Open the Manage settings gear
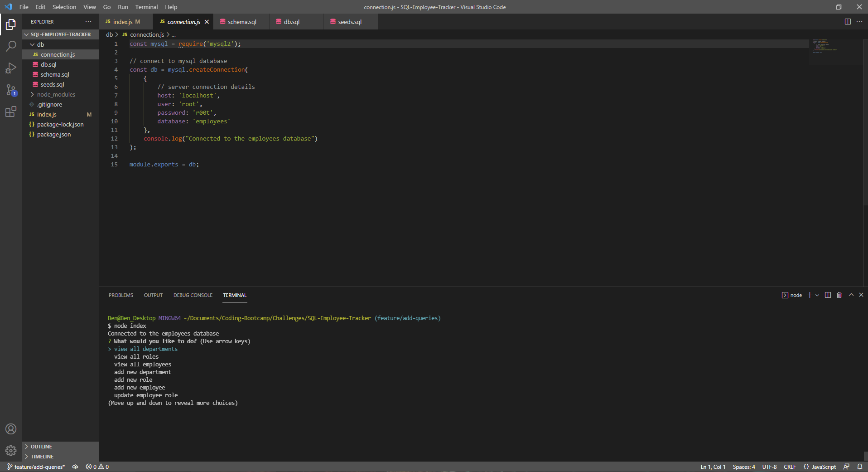 pyautogui.click(x=11, y=451)
